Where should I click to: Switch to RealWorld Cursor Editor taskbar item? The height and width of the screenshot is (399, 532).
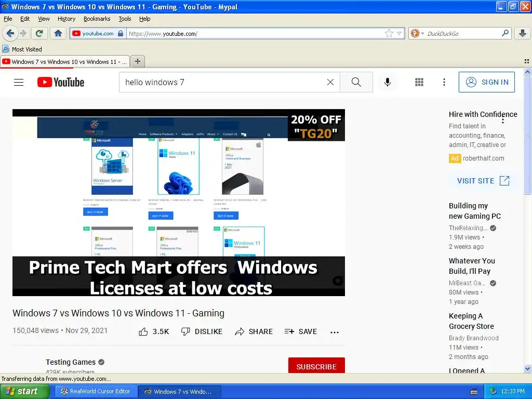click(96, 391)
